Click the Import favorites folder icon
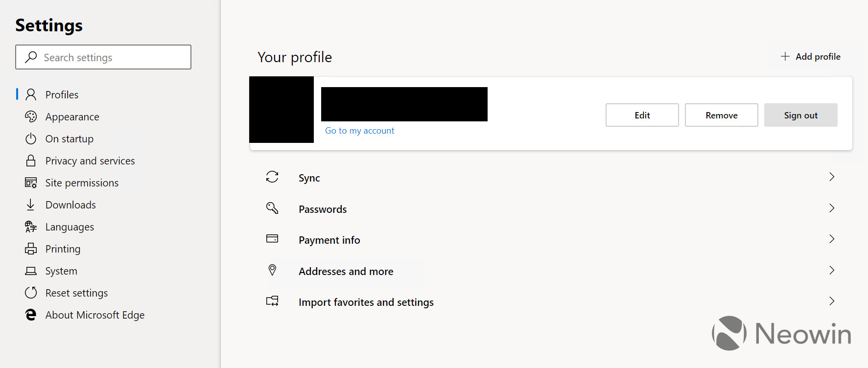 tap(272, 301)
